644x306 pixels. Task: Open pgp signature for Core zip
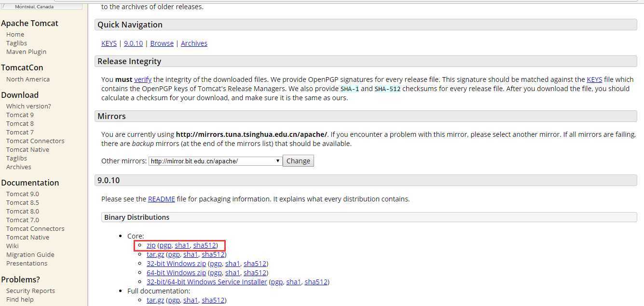(165, 245)
